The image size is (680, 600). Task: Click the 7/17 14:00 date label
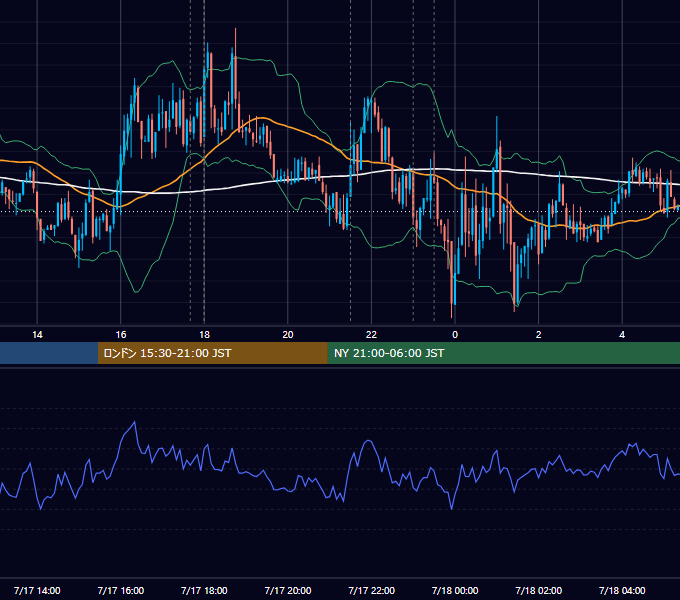[x=37, y=590]
